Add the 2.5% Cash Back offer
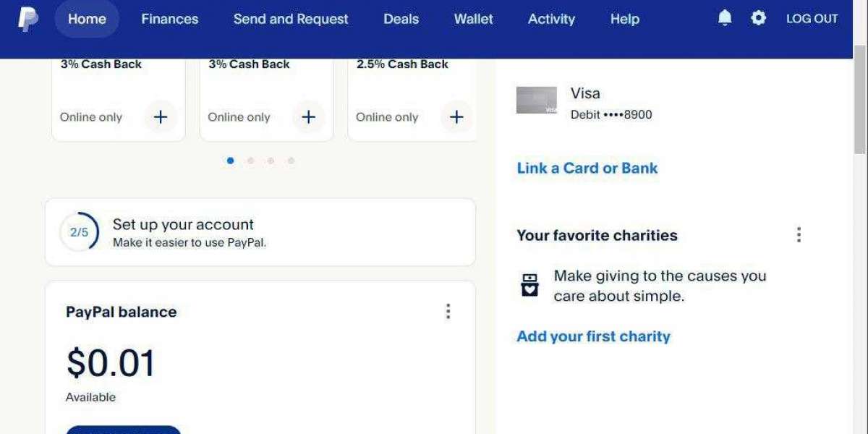 click(x=456, y=117)
